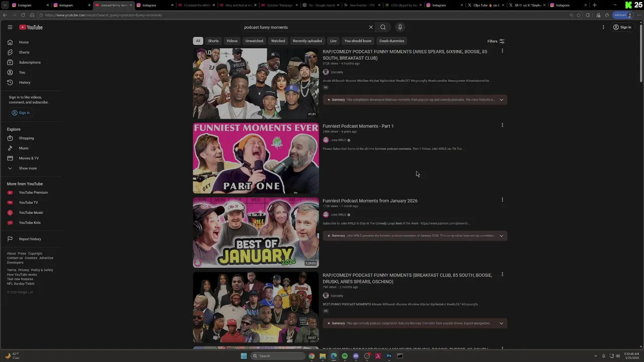Select the You should know chip
The width and height of the screenshot is (644, 362).
click(x=358, y=41)
